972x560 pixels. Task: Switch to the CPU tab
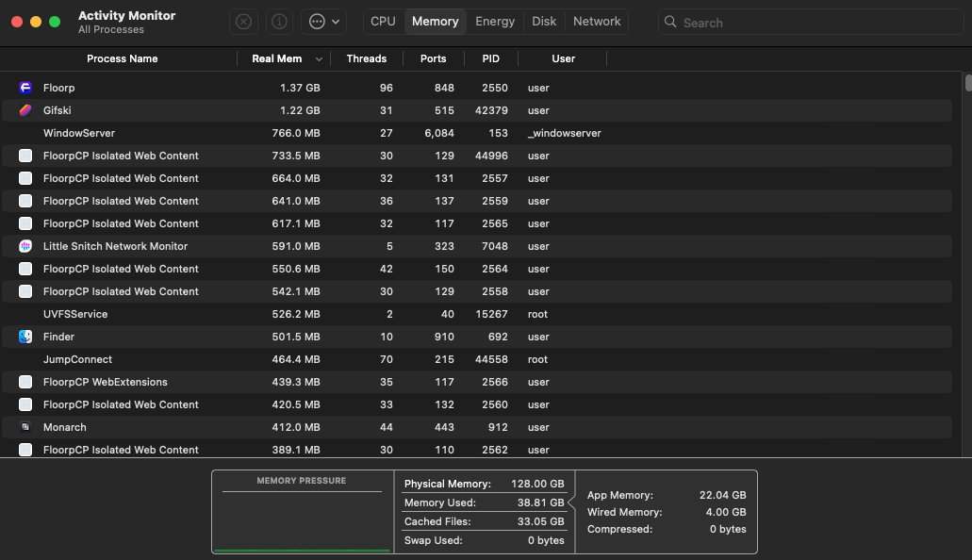tap(383, 22)
